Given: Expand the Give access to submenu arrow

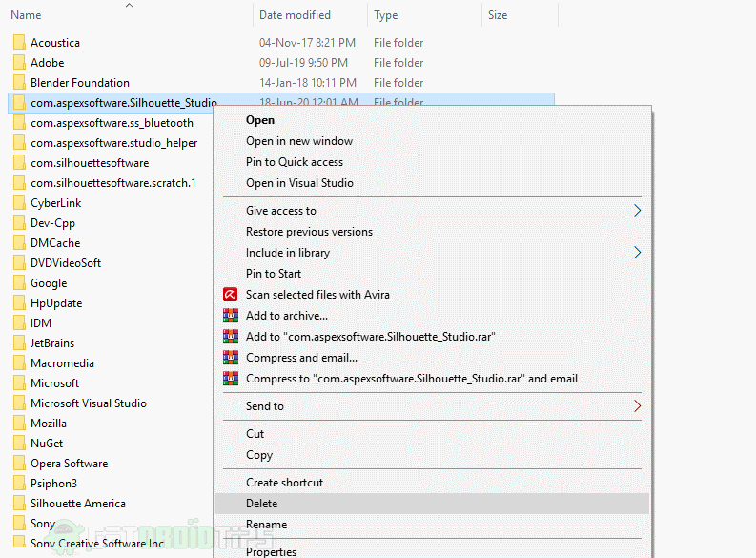Looking at the screenshot, I should pyautogui.click(x=637, y=210).
